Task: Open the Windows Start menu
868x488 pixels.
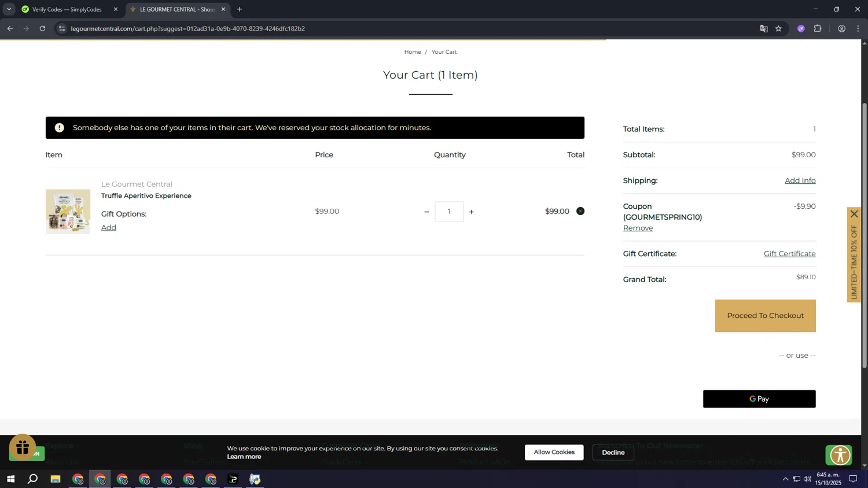Action: click(10, 479)
